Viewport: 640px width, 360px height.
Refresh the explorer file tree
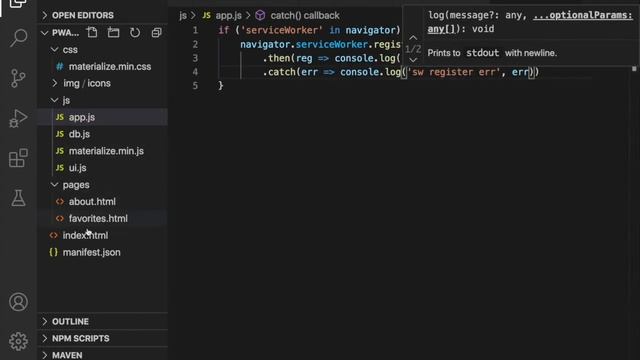click(135, 32)
